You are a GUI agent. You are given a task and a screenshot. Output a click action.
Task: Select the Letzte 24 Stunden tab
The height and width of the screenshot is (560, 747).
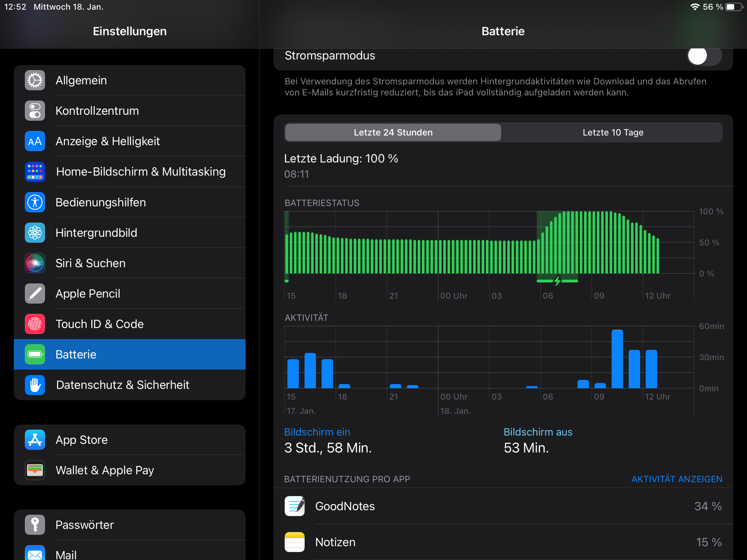[x=393, y=132]
